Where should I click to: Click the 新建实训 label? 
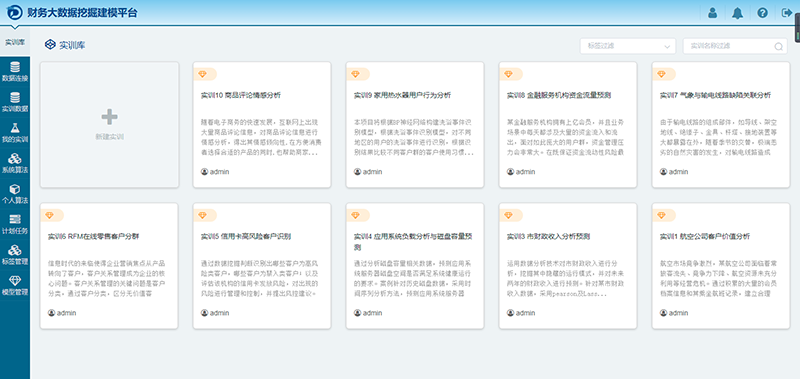tap(109, 137)
